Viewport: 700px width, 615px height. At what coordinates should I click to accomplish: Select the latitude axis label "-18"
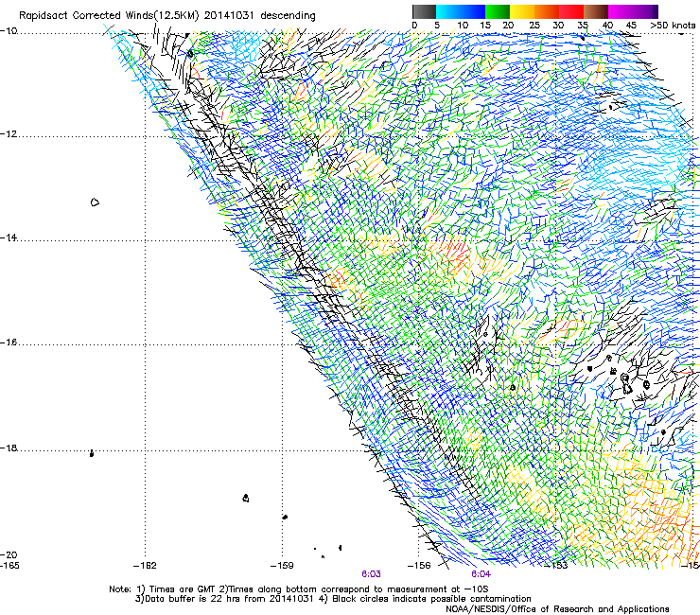point(9,448)
